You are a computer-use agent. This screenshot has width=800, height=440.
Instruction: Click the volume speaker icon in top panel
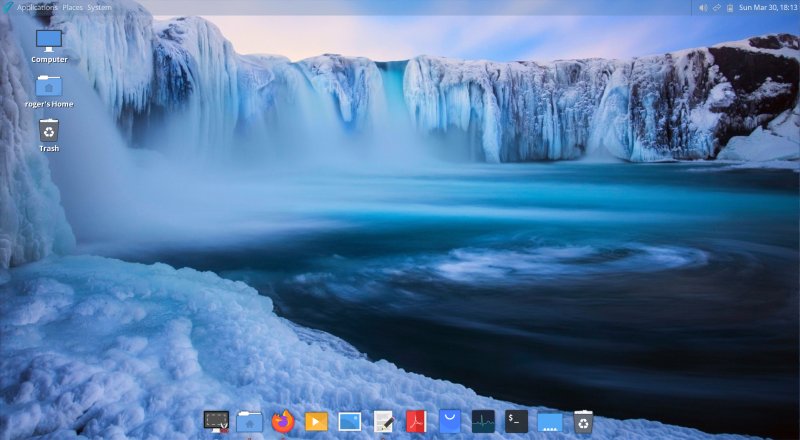click(x=702, y=7)
